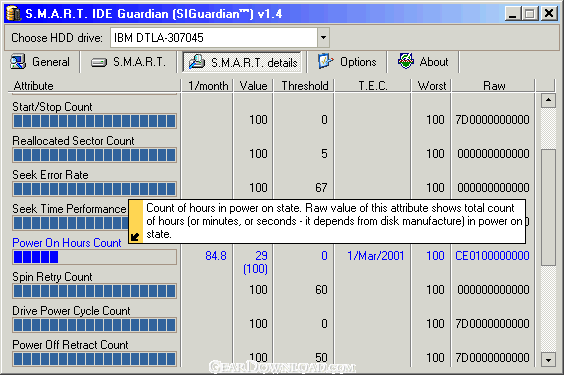Click scrollbar down arrow in attribute list
Viewport: 564px width, 375px height.
pyautogui.click(x=548, y=359)
